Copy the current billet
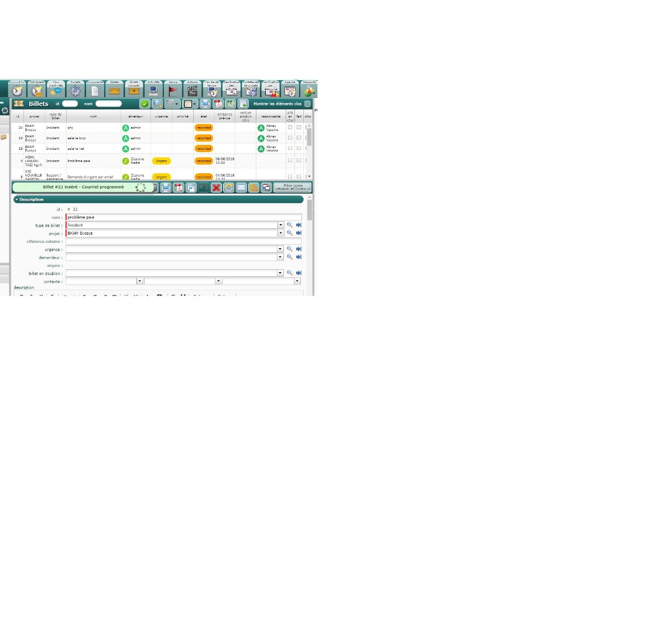 pos(191,188)
